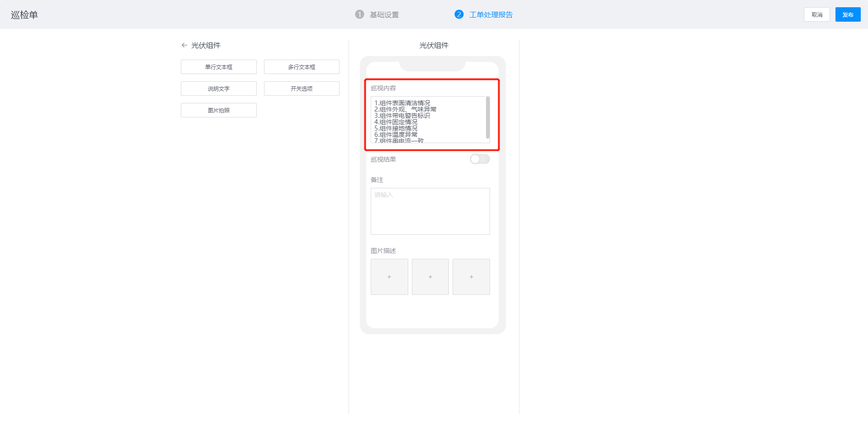
Task: Click the second image upload plus box
Action: pos(430,277)
